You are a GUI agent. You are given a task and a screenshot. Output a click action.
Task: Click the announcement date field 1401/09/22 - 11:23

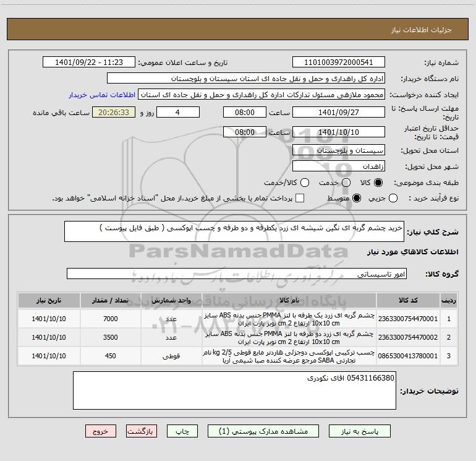tap(89, 62)
